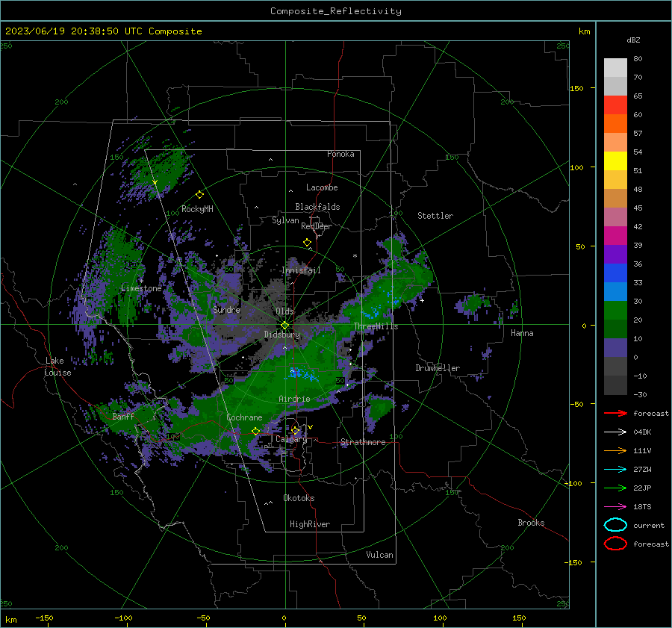Click the Brooks town label
Screen dimensions: 672x628
(531, 523)
